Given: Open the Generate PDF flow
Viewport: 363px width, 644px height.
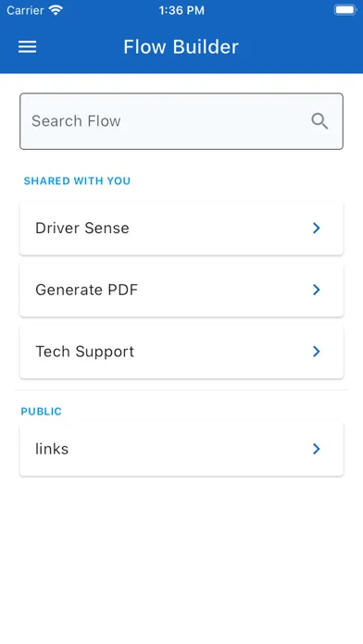Looking at the screenshot, I should tap(181, 290).
